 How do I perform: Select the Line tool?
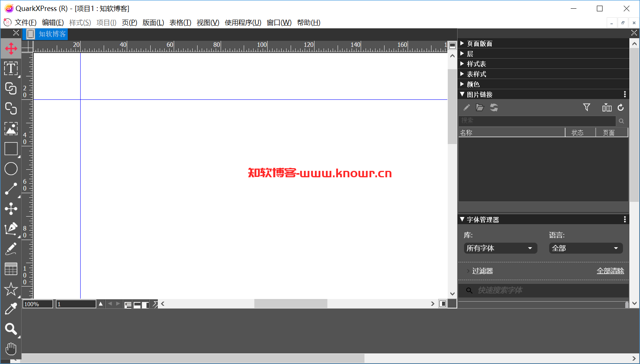click(11, 189)
